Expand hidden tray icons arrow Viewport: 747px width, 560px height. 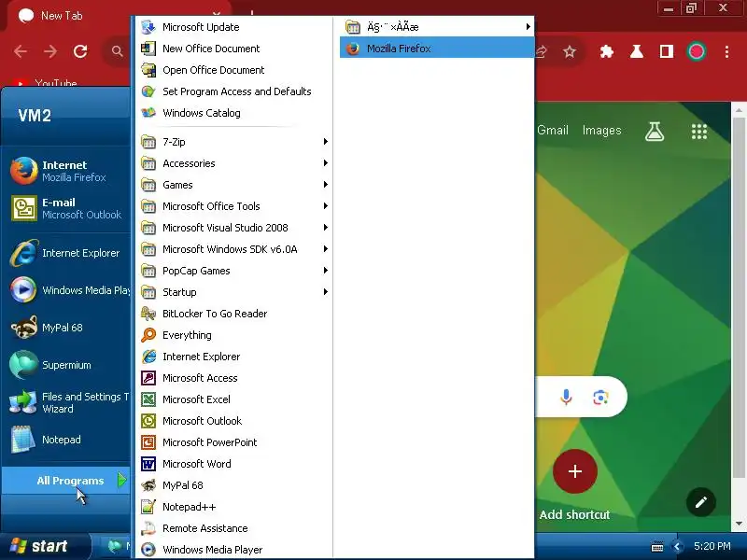coord(677,546)
